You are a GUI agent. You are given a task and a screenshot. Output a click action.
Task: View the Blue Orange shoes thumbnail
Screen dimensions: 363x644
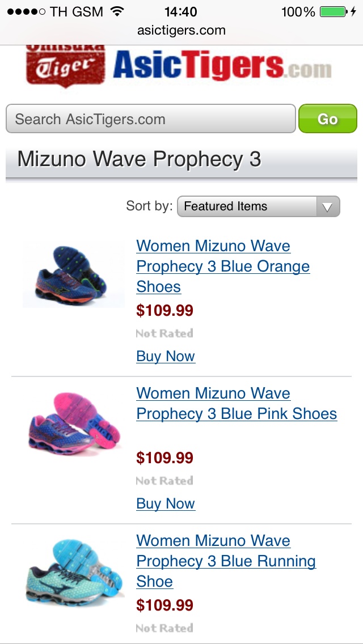coord(73,275)
